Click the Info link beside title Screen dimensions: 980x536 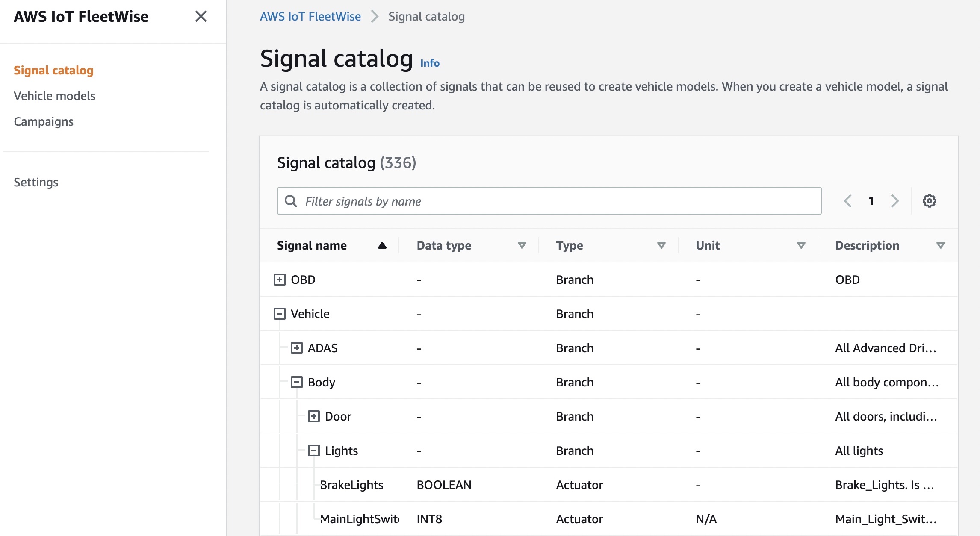[430, 63]
